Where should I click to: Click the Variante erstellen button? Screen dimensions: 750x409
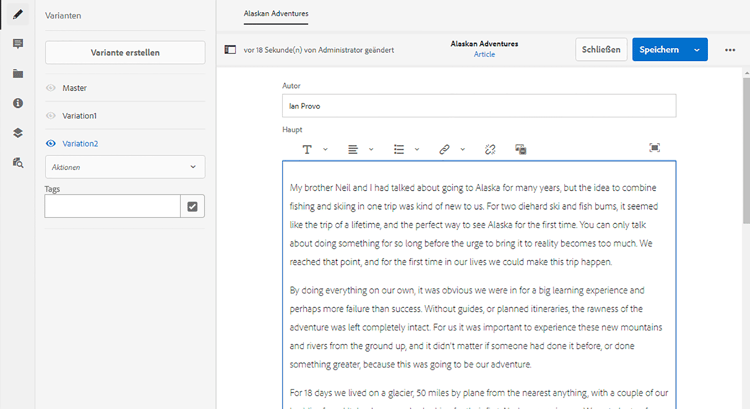pyautogui.click(x=125, y=53)
